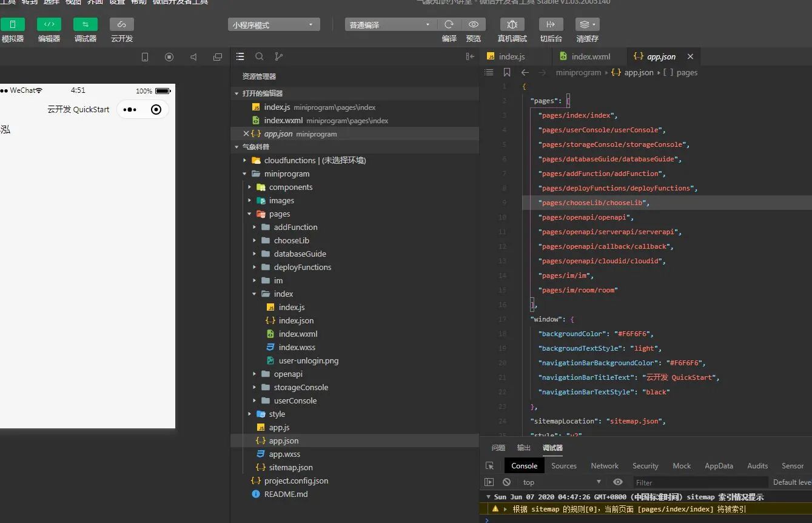Open the Cloud Development console button
Image resolution: width=812 pixels, height=523 pixels.
[122, 24]
